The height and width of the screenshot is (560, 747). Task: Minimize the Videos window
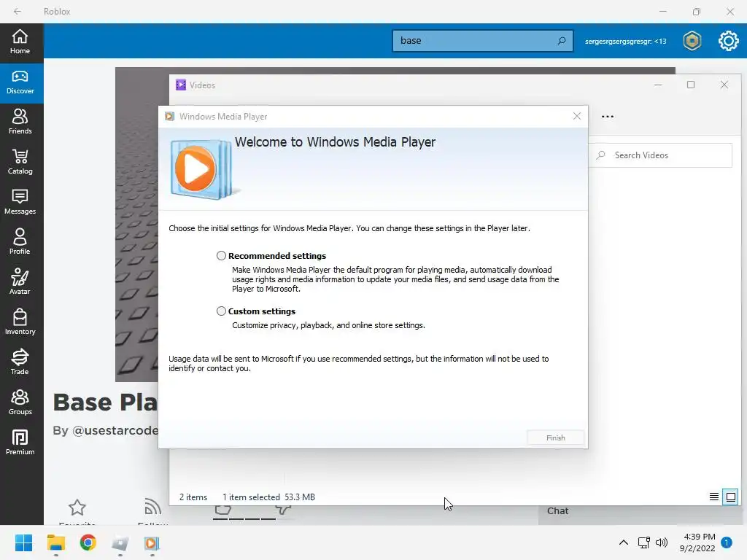coord(658,85)
